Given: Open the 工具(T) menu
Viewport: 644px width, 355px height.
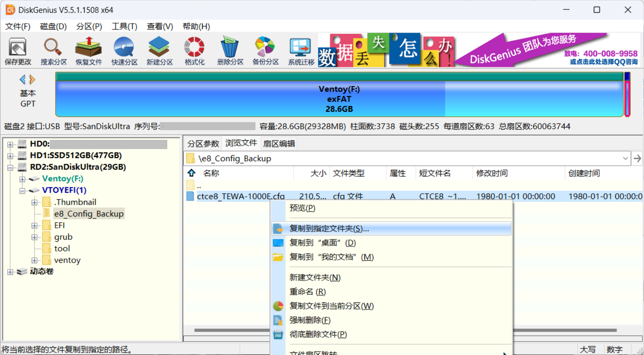Looking at the screenshot, I should point(124,27).
